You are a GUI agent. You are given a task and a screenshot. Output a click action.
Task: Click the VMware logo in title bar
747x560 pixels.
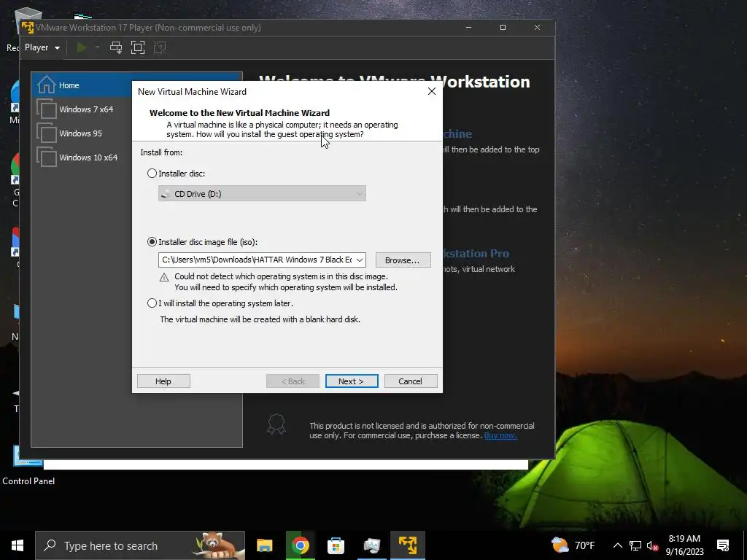(28, 28)
